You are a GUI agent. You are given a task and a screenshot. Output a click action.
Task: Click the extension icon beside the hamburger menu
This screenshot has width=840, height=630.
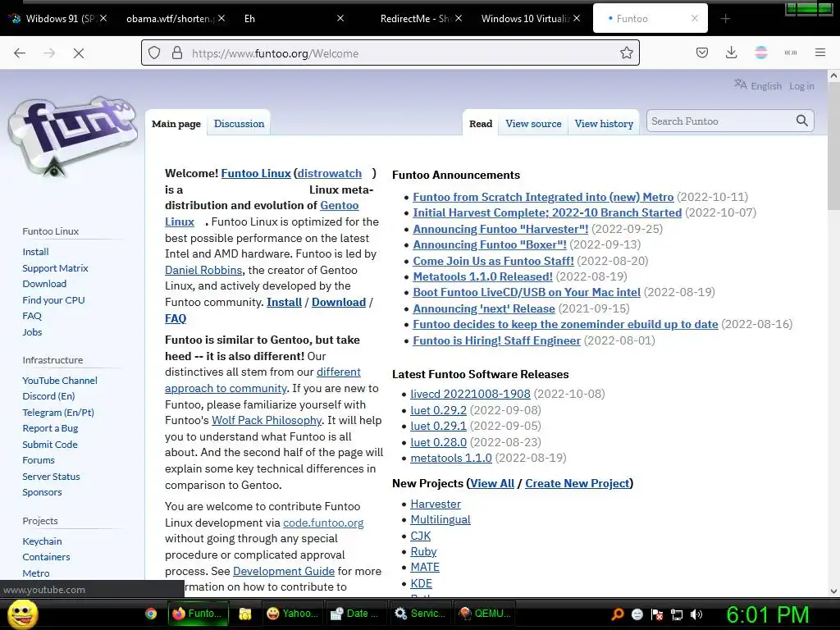(791, 52)
